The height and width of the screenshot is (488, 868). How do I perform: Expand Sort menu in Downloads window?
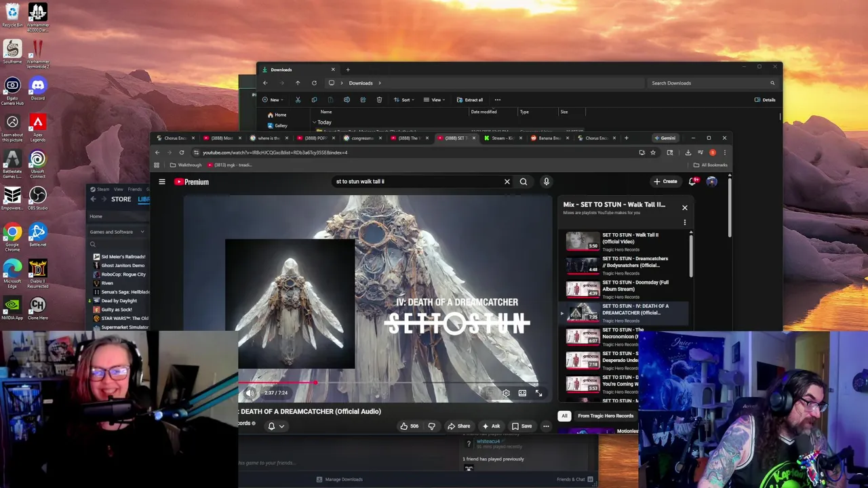click(405, 100)
